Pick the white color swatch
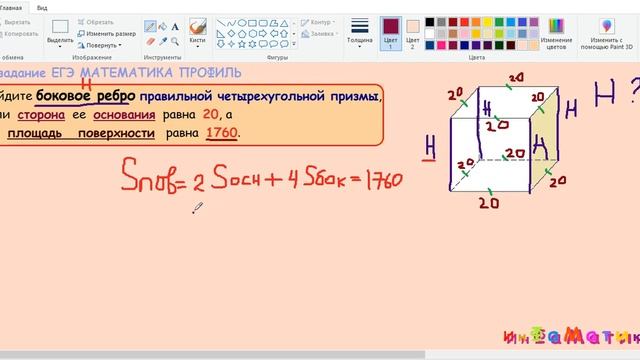Viewport: 640px width, 360px height. tap(430, 33)
